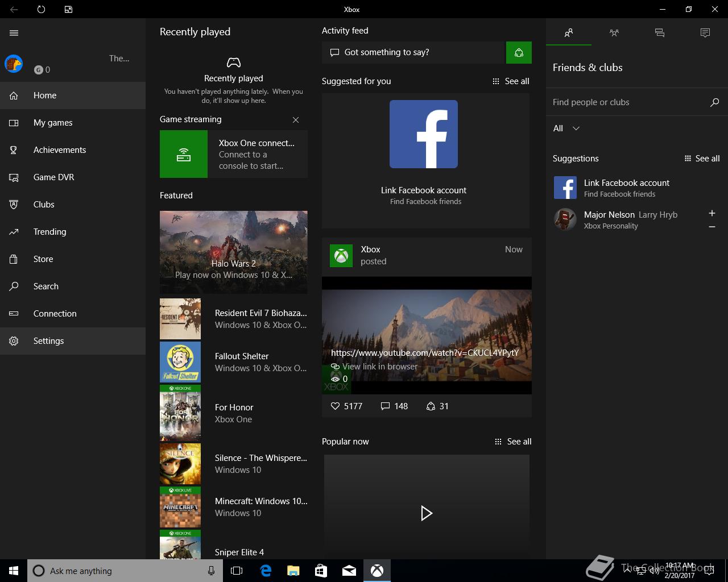Click the Xbox app taskbar icon
Viewport: 728px width, 582px height.
[377, 571]
